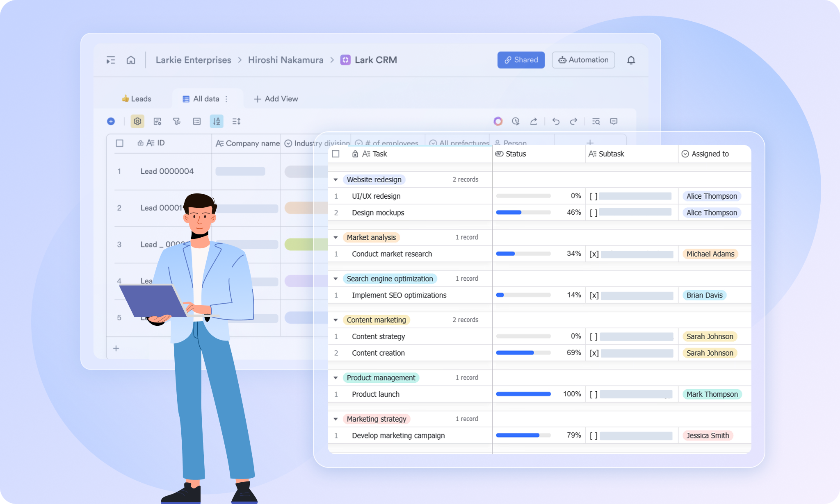Open the Automation button

tap(583, 60)
